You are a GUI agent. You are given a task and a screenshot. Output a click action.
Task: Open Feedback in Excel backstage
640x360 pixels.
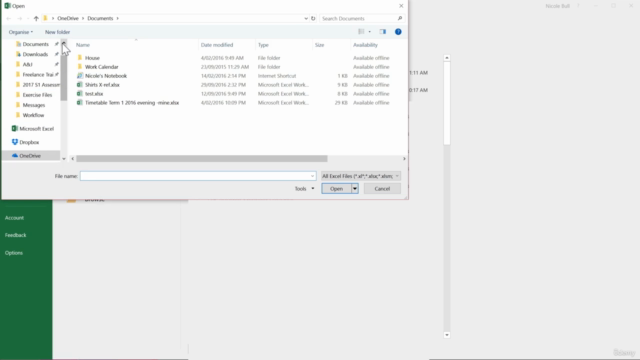click(x=16, y=236)
